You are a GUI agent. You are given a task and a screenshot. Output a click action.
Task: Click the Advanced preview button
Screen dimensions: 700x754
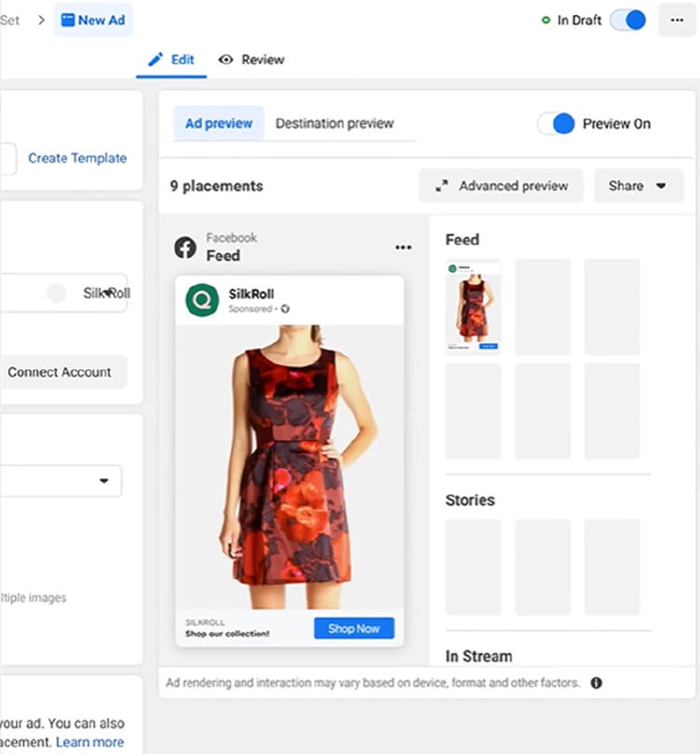pyautogui.click(x=501, y=186)
